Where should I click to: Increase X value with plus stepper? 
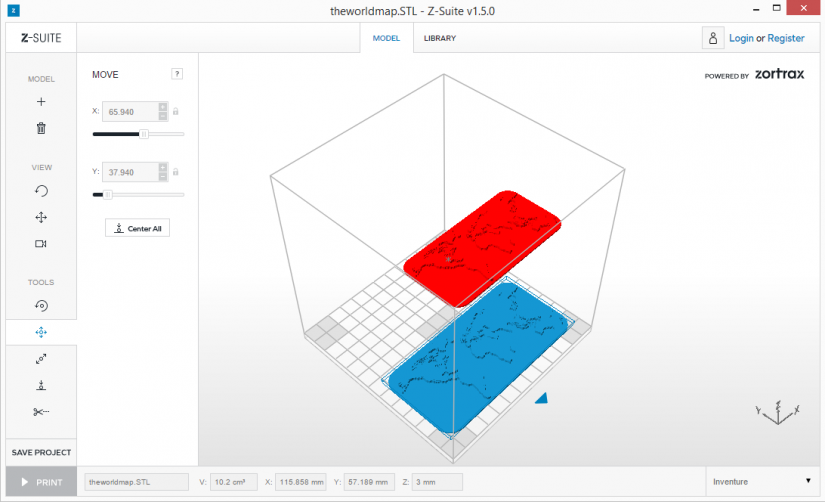[163, 107]
